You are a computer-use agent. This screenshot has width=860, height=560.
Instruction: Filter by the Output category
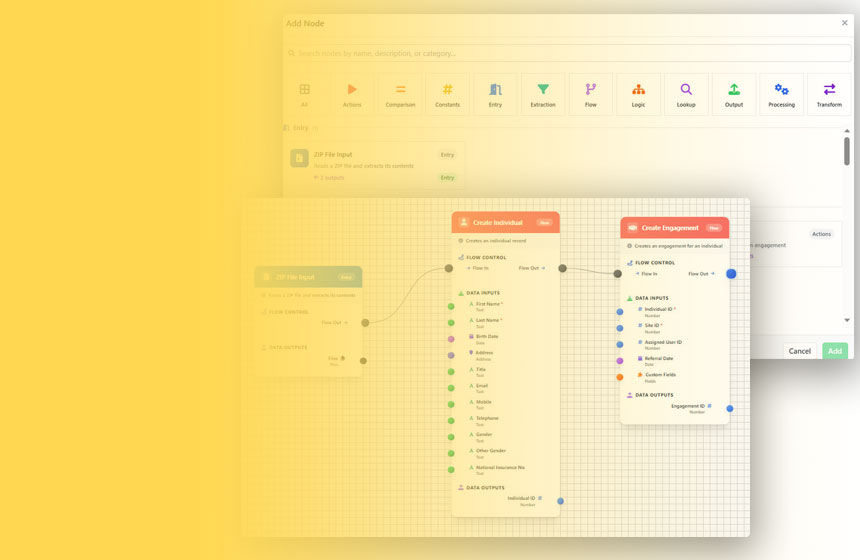click(734, 94)
